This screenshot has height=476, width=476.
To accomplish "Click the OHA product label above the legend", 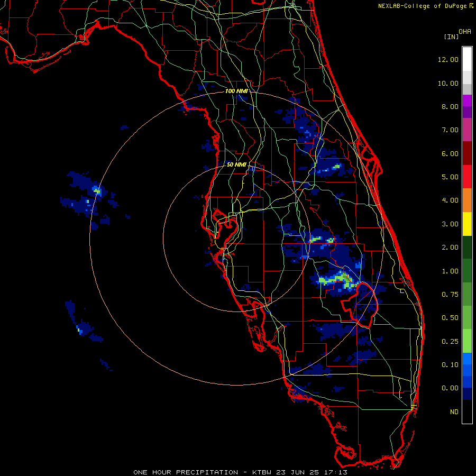I will (x=465, y=32).
